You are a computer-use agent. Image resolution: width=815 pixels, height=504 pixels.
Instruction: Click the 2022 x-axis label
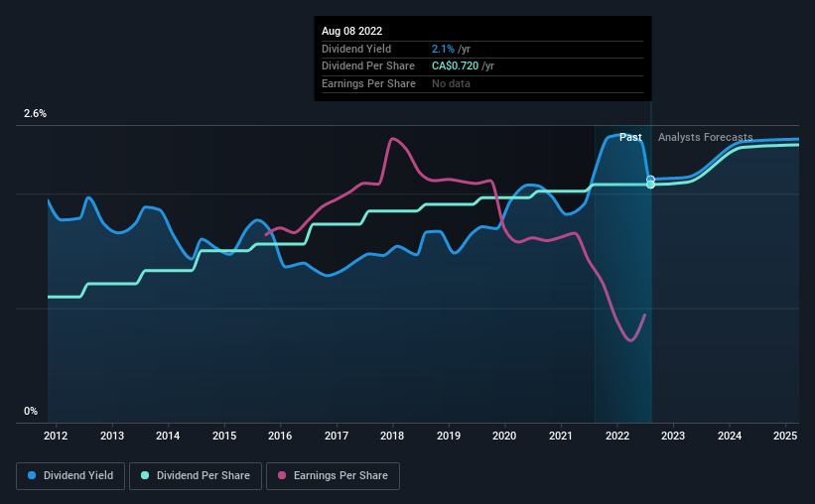tap(617, 436)
